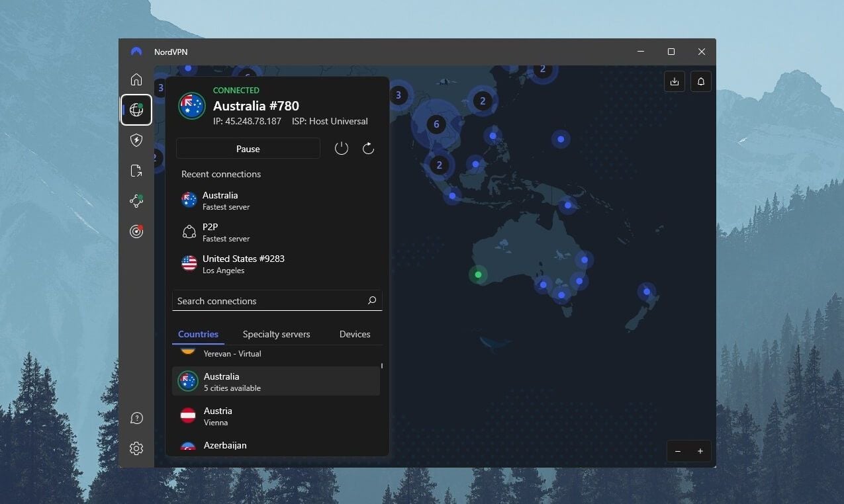Click the Australia flag in connection header
Image resolution: width=844 pixels, height=504 pixels.
[x=192, y=106]
